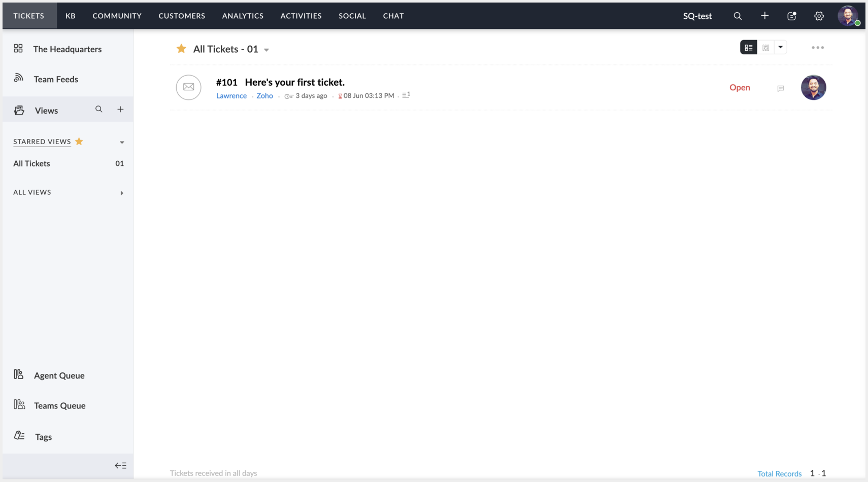The image size is (868, 482).
Task: Search views using the sidebar magnifier
Action: 99,109
